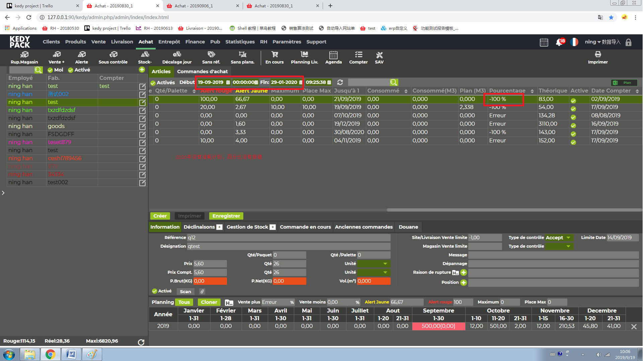Toggle the Activé checkbox near Scan
This screenshot has height=361, width=644.
click(154, 291)
